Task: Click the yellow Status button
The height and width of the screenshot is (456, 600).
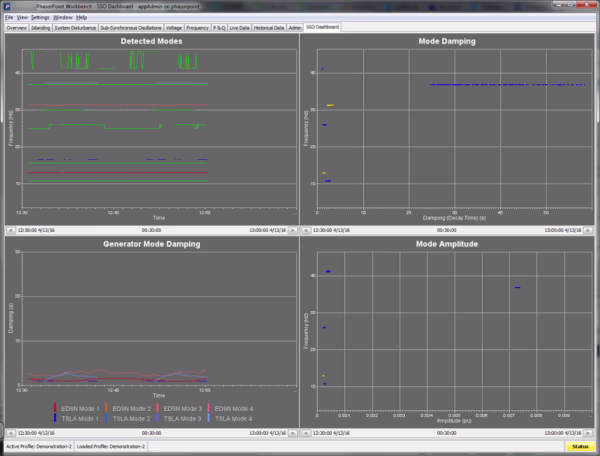Action: coord(580,446)
